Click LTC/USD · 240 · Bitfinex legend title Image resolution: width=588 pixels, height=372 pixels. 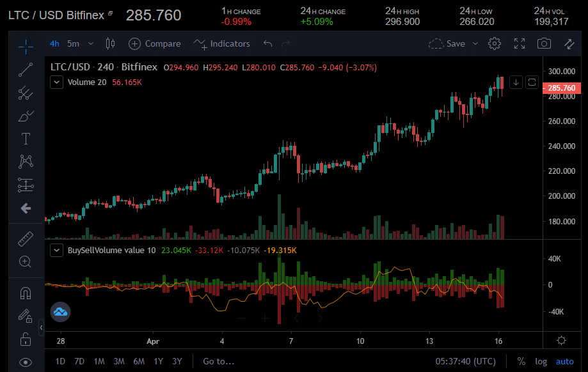[x=104, y=67]
